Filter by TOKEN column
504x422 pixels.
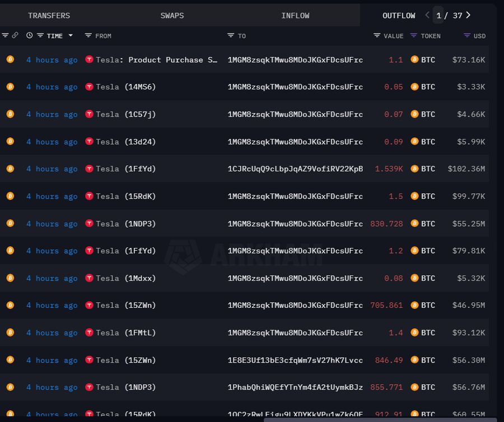(x=414, y=35)
